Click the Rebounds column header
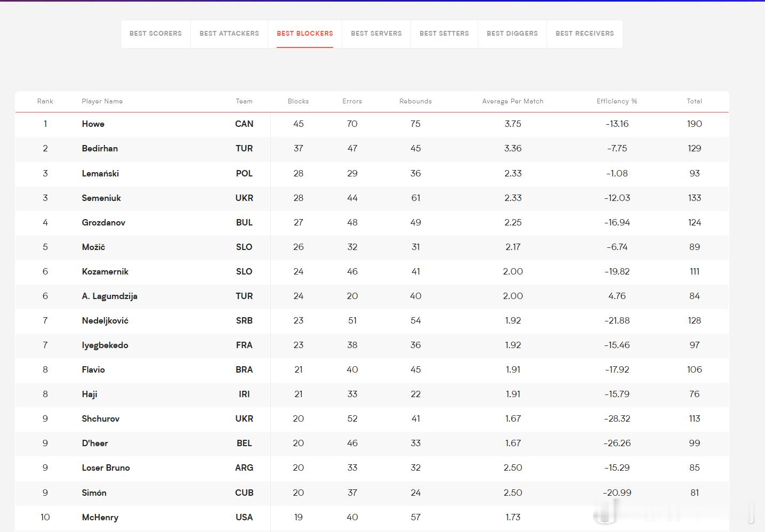765x532 pixels. click(416, 101)
